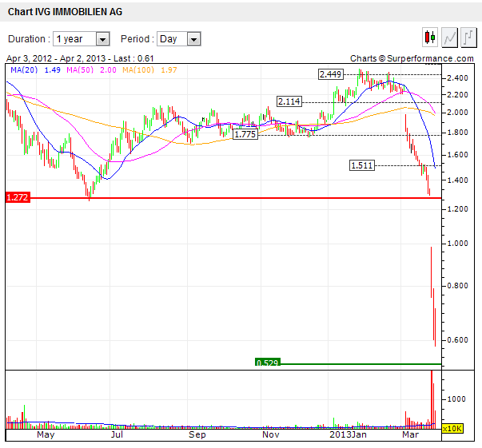This screenshot has height=448, width=482.
Task: Click the 1.775 price annotation label
Action: tap(245, 135)
